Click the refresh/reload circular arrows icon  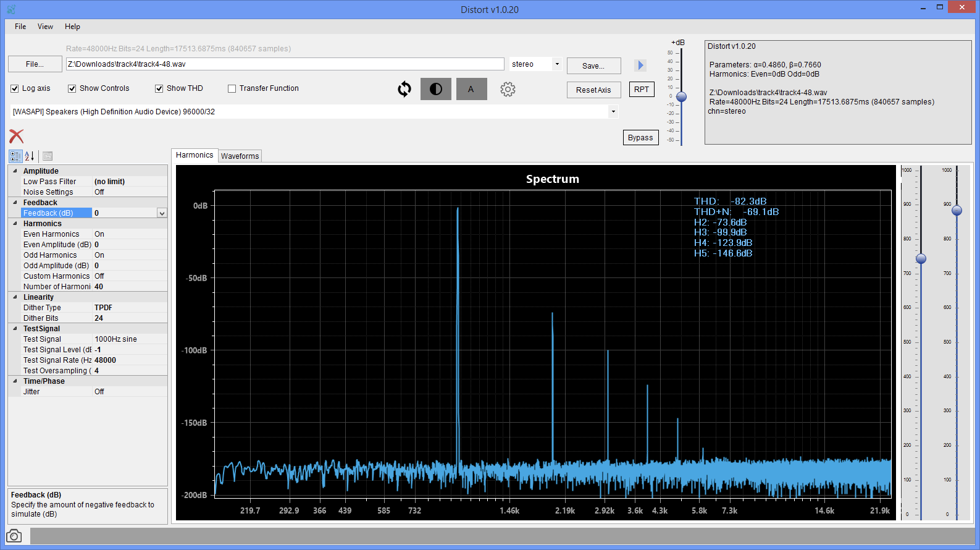pos(404,89)
